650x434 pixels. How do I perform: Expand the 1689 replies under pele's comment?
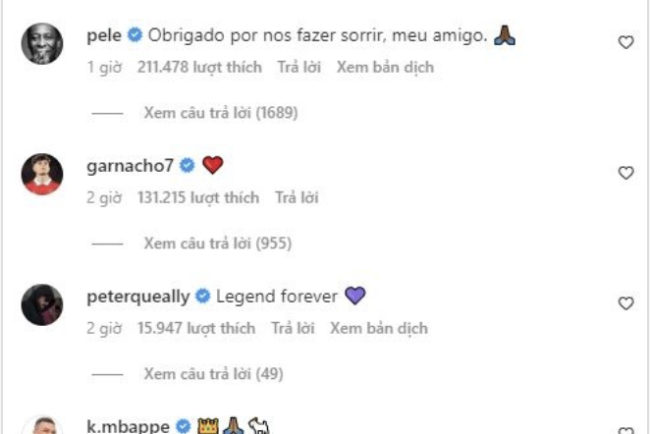pyautogui.click(x=221, y=113)
